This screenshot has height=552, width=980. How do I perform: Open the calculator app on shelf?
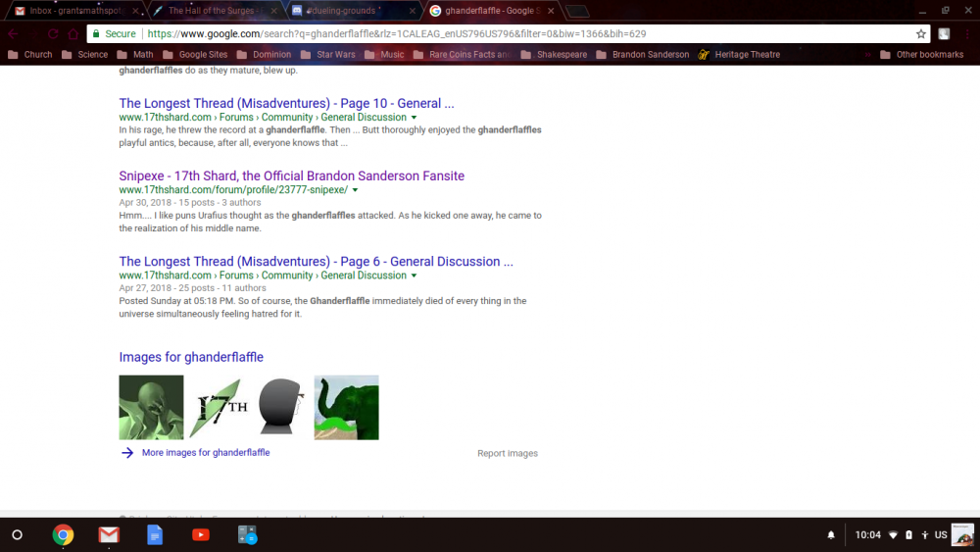[x=247, y=535]
